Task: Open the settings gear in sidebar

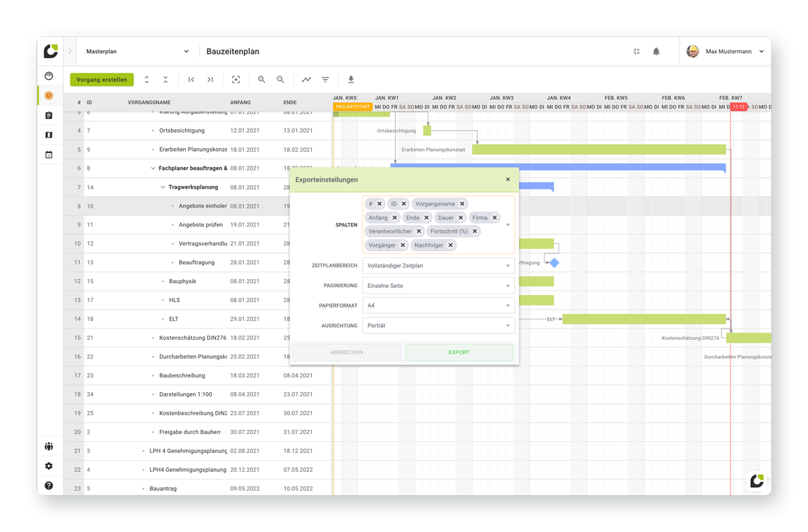Action: tap(49, 466)
